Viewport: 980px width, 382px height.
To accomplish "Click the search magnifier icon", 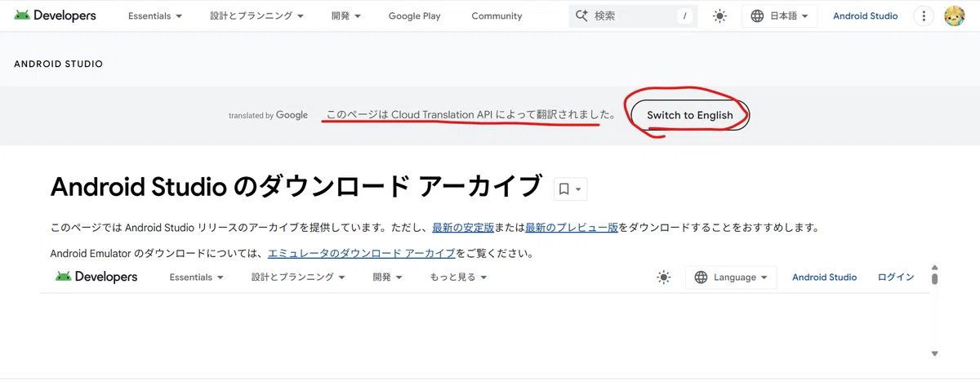I will [x=582, y=16].
